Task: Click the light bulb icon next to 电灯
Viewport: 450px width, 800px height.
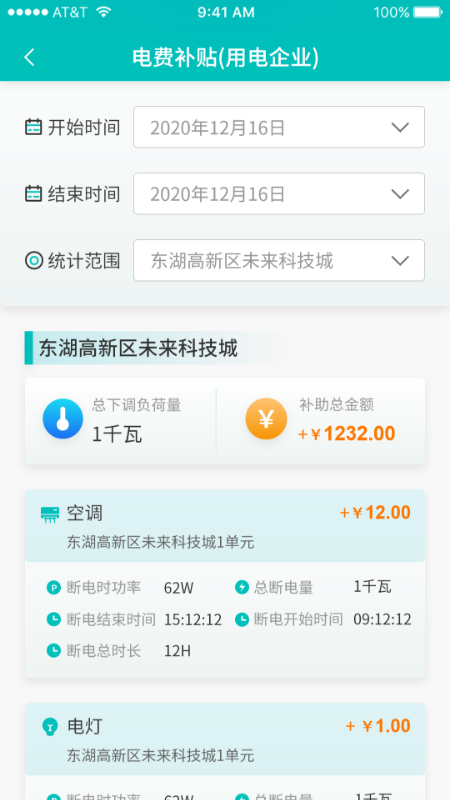Action: [49, 727]
